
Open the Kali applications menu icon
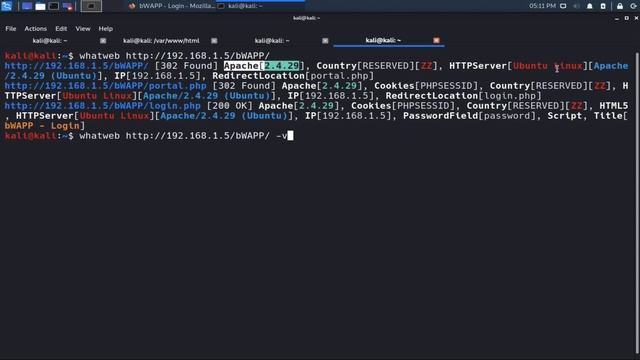point(7,6)
